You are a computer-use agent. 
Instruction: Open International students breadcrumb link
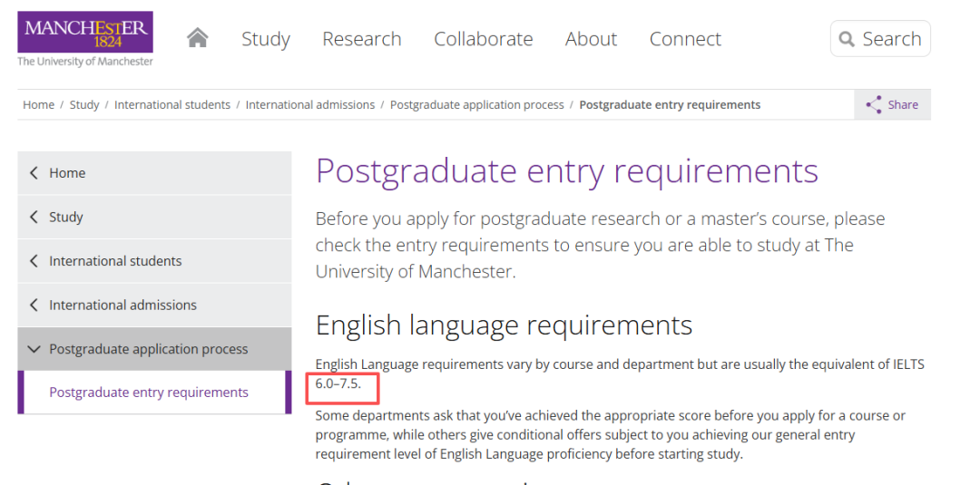[172, 105]
